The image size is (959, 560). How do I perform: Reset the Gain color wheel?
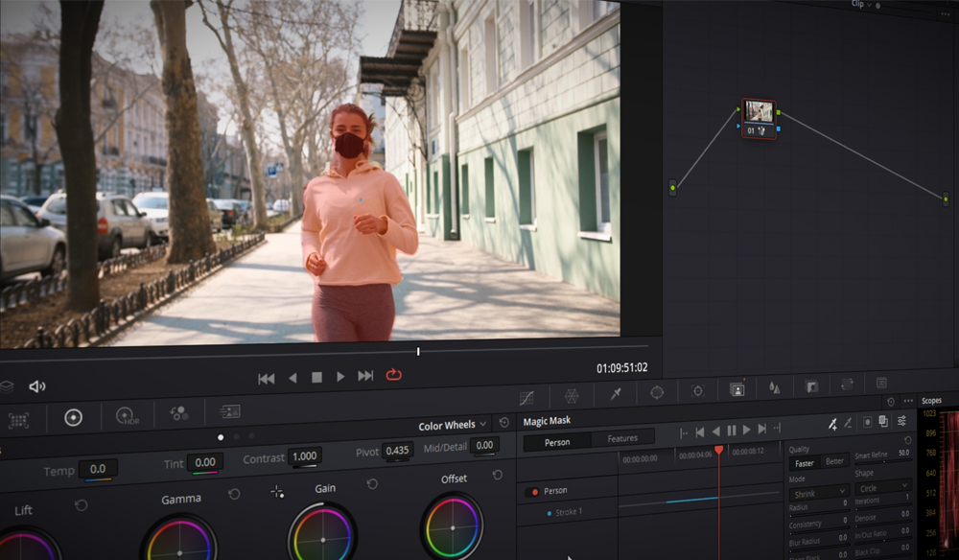[372, 484]
